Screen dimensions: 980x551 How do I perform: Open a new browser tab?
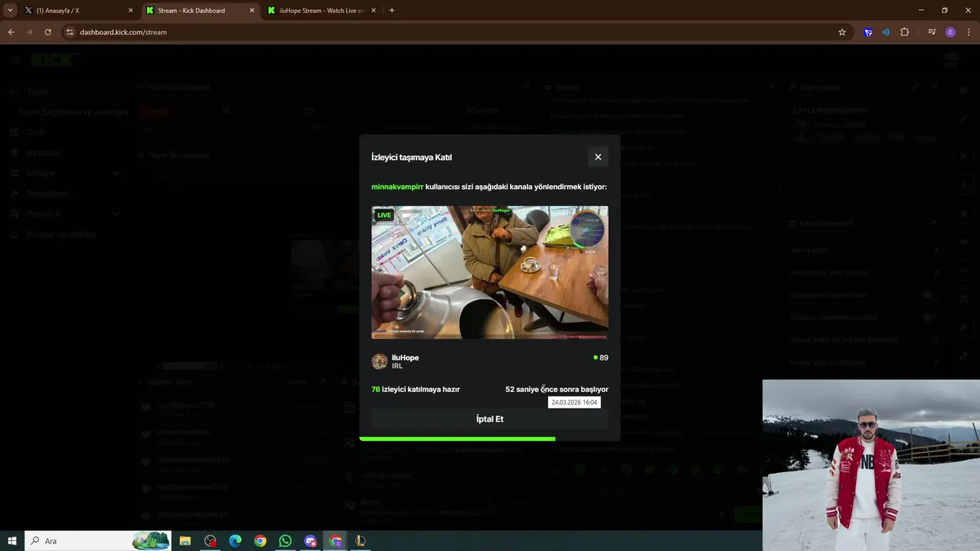point(392,11)
